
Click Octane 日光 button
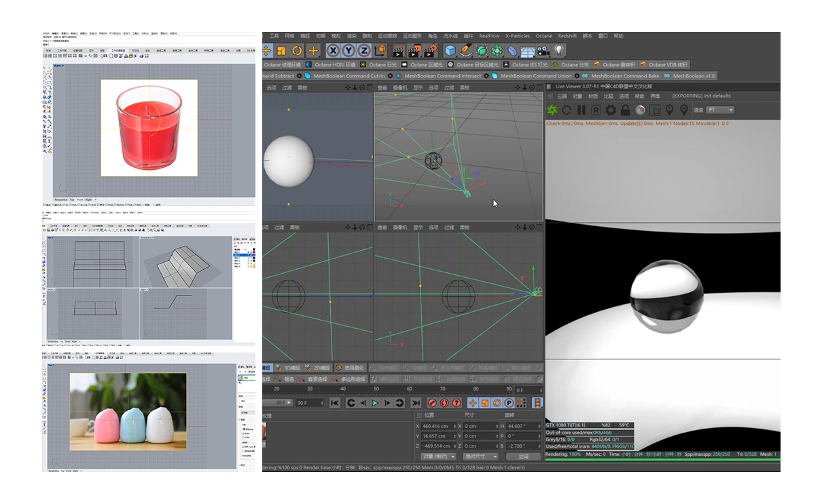coord(379,65)
